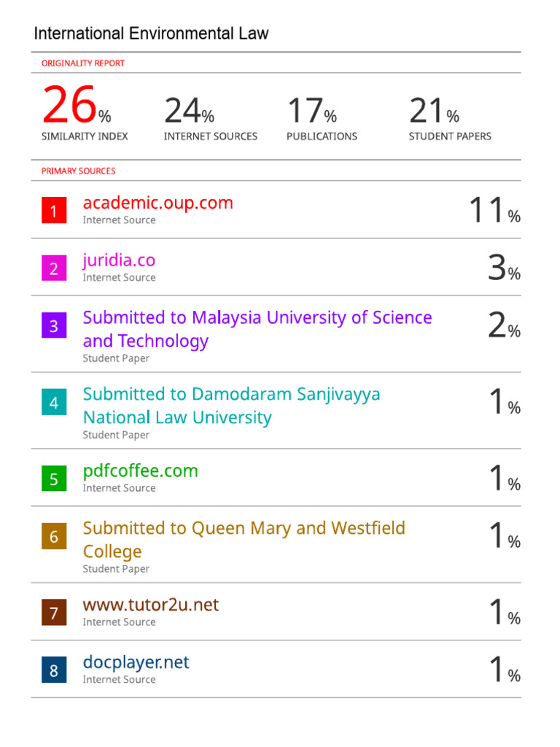Click the green source number 5 badge
The image size is (560, 747).
[54, 479]
